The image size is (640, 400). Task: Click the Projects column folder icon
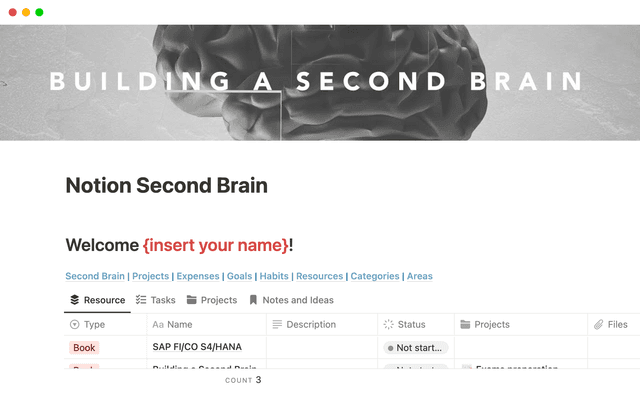coord(464,325)
